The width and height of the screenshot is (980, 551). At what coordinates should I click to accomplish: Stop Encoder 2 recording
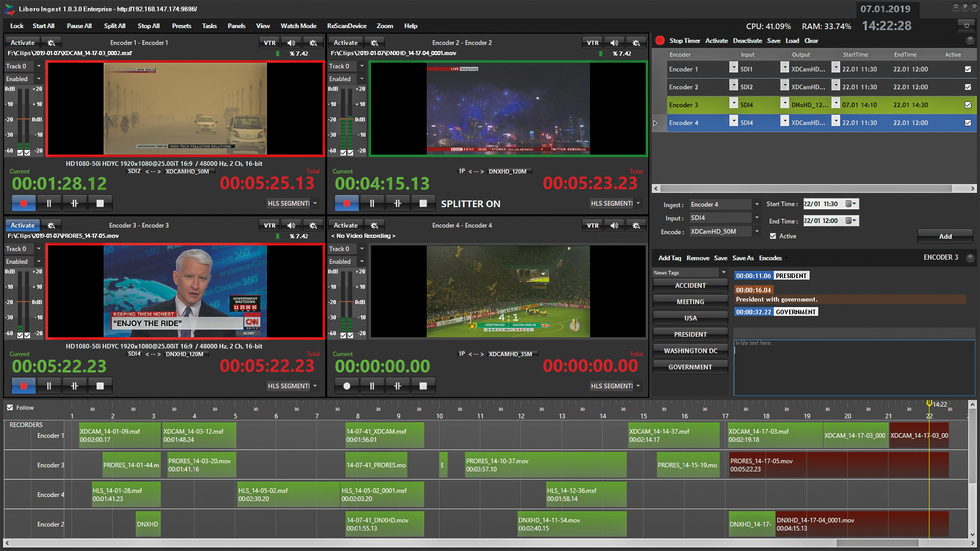pyautogui.click(x=423, y=203)
